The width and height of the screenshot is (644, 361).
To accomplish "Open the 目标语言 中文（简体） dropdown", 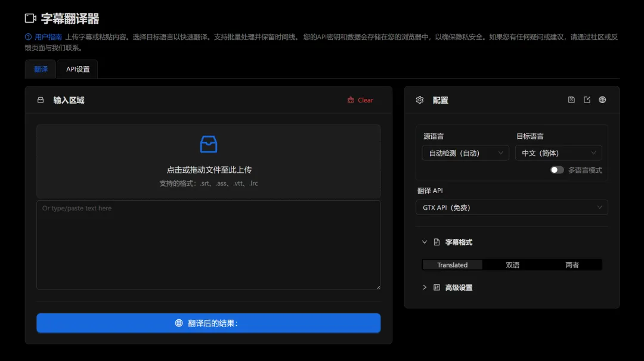I will pos(559,153).
